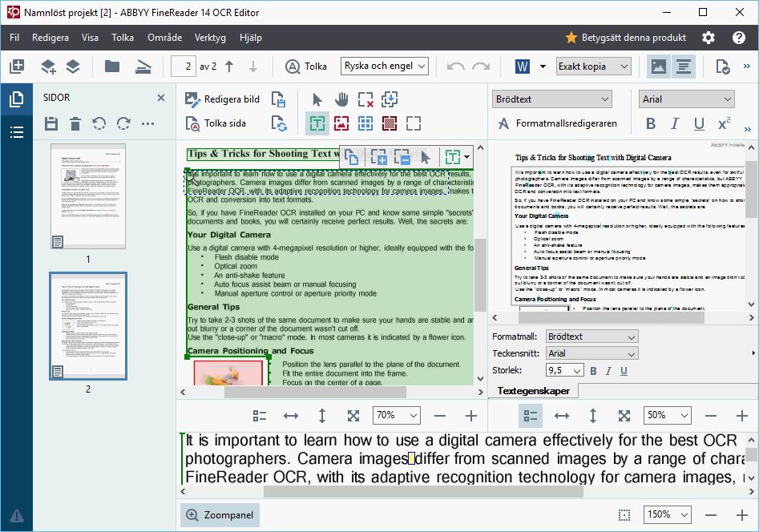
Task: Select the draw text area tool
Action: click(317, 123)
